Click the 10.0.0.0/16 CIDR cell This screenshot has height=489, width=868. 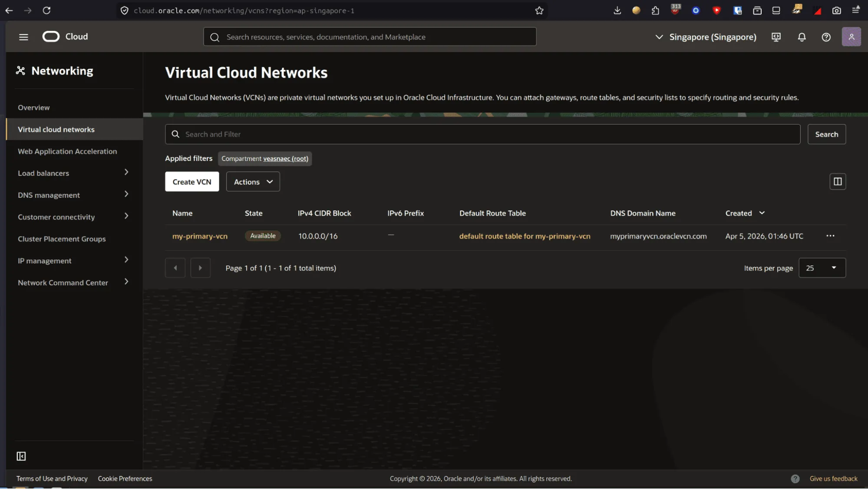tap(318, 236)
